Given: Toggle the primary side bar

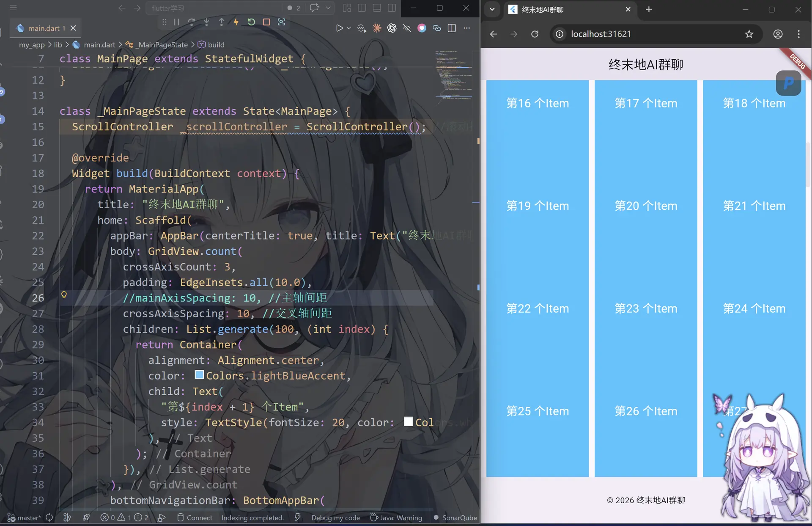Looking at the screenshot, I should 362,8.
